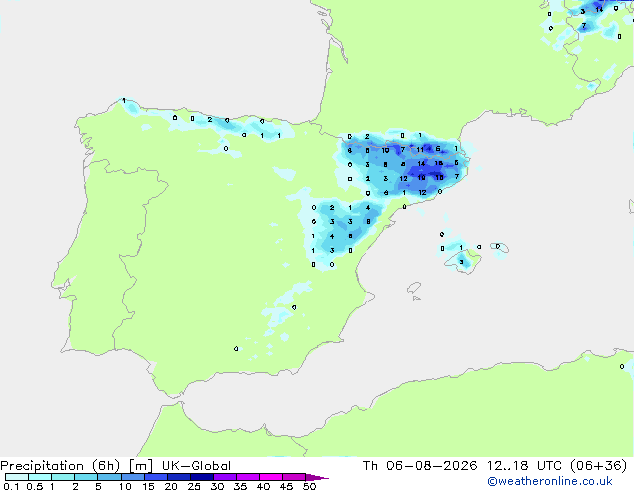Click the '(06+36)' forecast run label
Viewport: 634px width, 490px height.
click(x=598, y=466)
